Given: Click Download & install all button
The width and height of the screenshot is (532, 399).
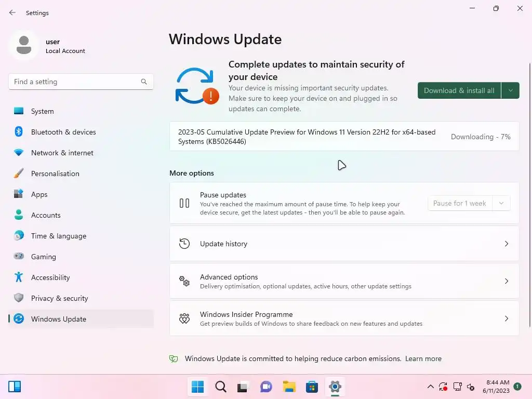Looking at the screenshot, I should [459, 90].
